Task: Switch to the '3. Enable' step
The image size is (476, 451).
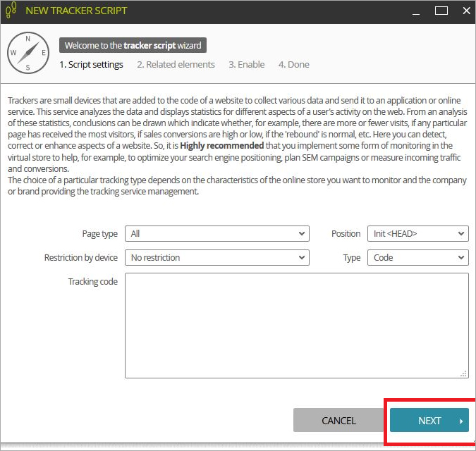Action: pyautogui.click(x=246, y=65)
